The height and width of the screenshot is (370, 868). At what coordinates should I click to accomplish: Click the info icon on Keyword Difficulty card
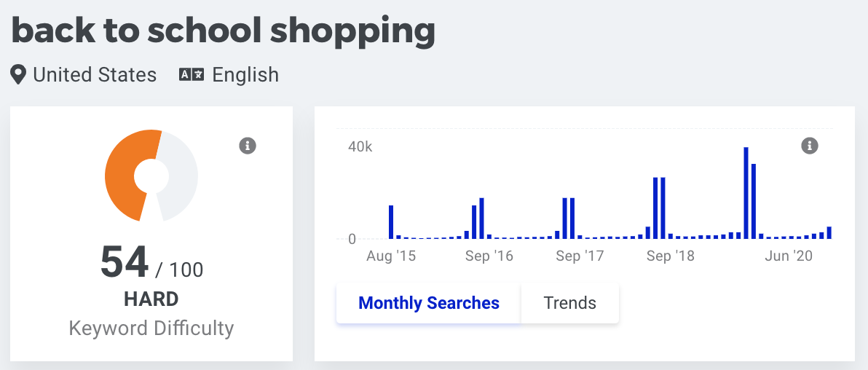[x=248, y=146]
